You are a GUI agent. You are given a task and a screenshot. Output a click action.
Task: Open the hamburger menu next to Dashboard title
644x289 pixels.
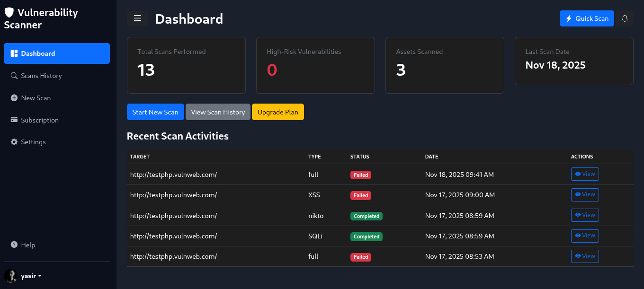tap(137, 18)
